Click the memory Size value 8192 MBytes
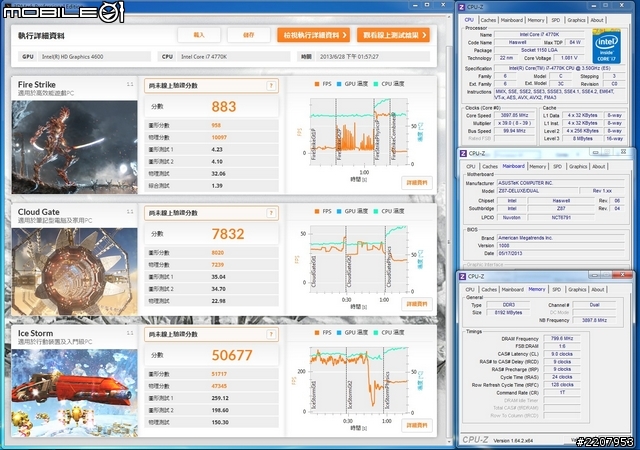640x450 pixels. [508, 312]
